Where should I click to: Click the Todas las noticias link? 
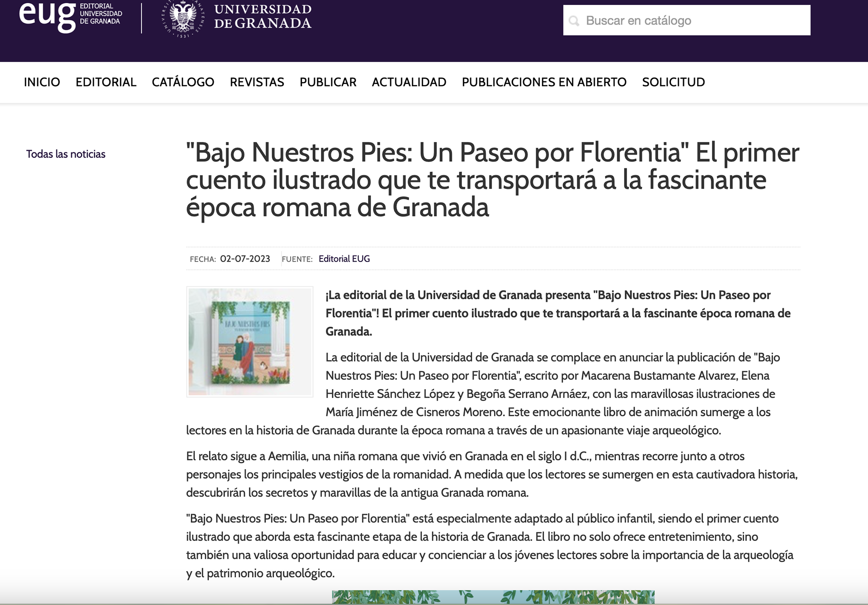(x=66, y=154)
